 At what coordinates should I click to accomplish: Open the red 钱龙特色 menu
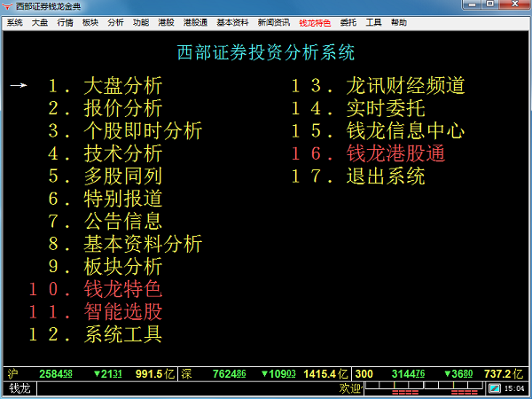click(312, 21)
